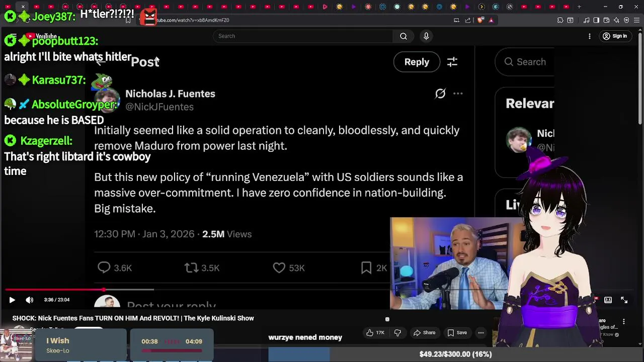Click the YouTube search magnifier button
Viewport: 644px width, 362px height.
[x=404, y=36]
